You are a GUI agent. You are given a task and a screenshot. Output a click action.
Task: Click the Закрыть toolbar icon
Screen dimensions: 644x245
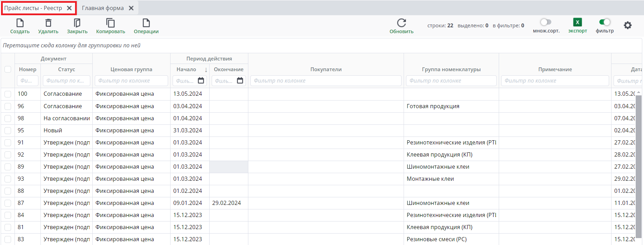pyautogui.click(x=77, y=23)
